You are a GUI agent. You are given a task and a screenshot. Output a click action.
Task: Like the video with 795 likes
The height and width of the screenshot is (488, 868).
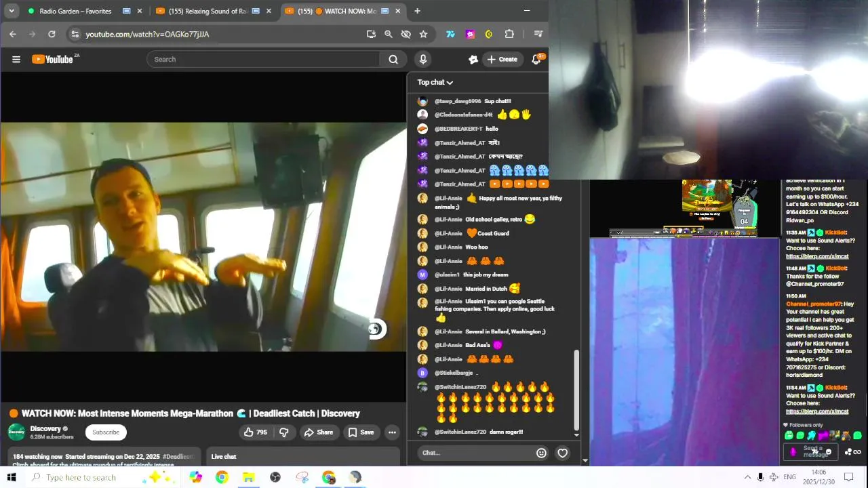tap(256, 432)
